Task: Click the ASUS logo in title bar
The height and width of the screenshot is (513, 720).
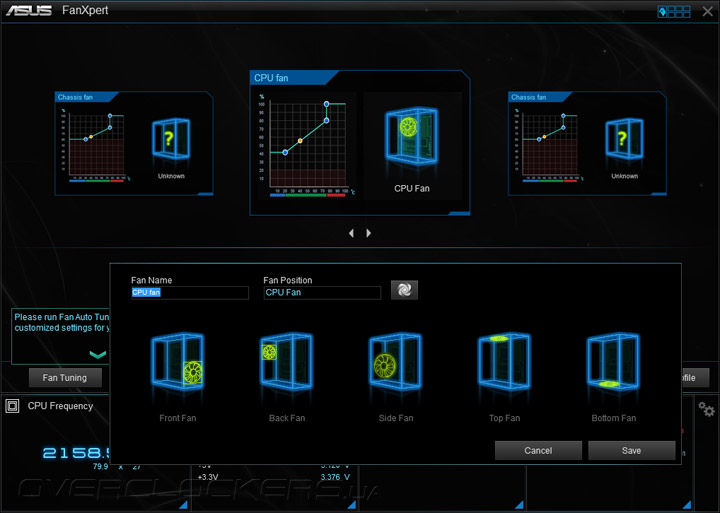Action: (28, 10)
